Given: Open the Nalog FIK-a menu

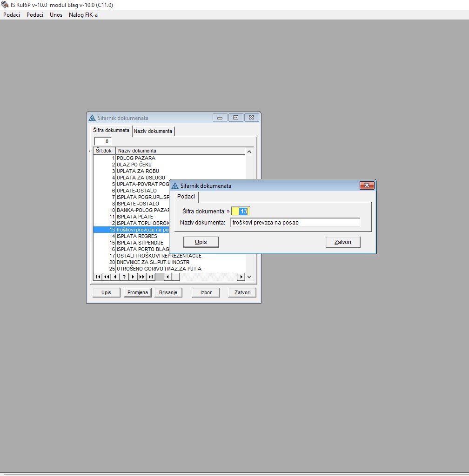Looking at the screenshot, I should [83, 15].
